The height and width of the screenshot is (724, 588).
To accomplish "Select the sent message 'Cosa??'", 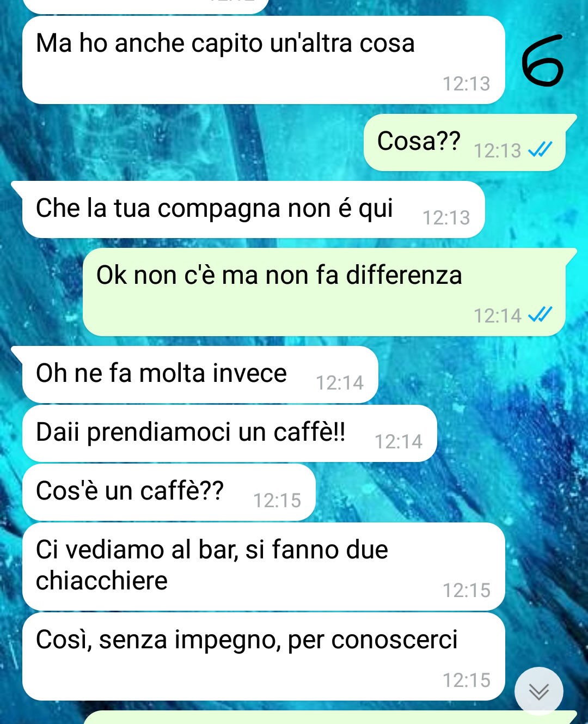I will (464, 143).
